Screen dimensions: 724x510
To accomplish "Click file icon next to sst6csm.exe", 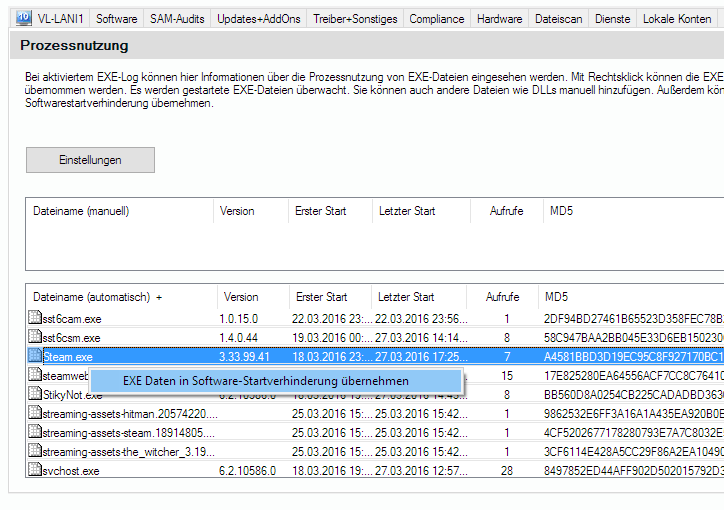I will point(35,336).
